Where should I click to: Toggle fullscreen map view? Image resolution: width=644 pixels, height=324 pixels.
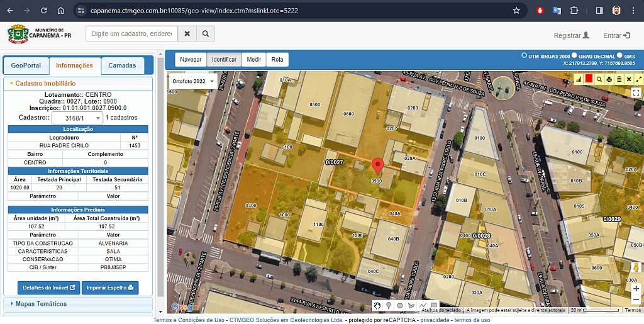tap(636, 92)
